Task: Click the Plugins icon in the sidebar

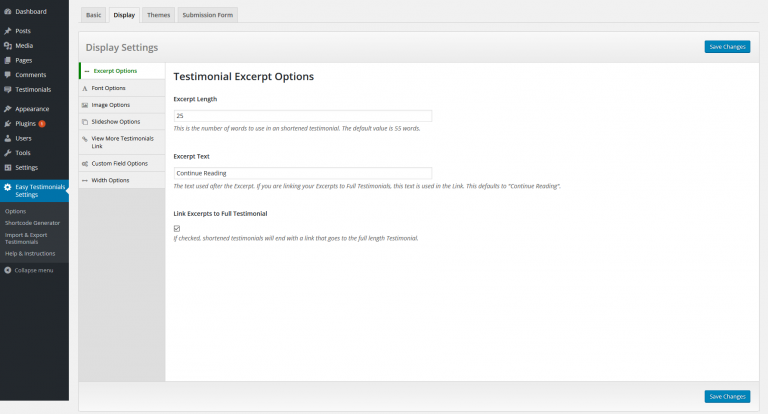Action: pyautogui.click(x=8, y=123)
